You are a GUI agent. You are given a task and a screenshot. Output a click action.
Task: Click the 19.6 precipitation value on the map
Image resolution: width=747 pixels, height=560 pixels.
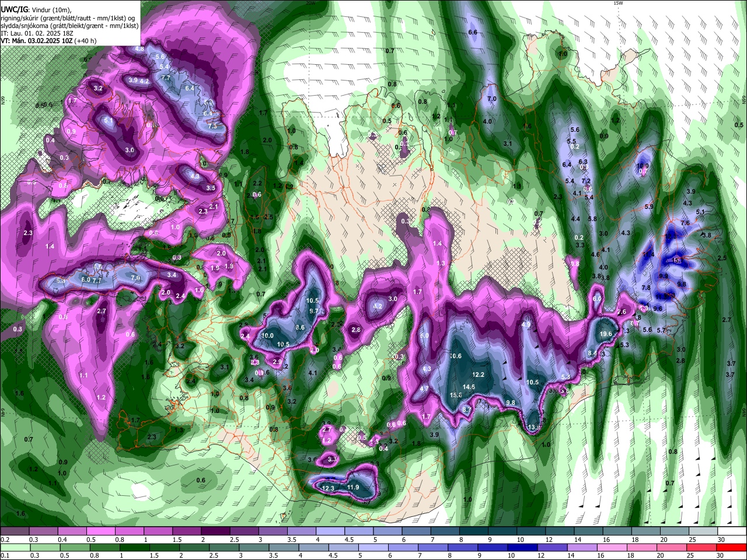click(606, 334)
